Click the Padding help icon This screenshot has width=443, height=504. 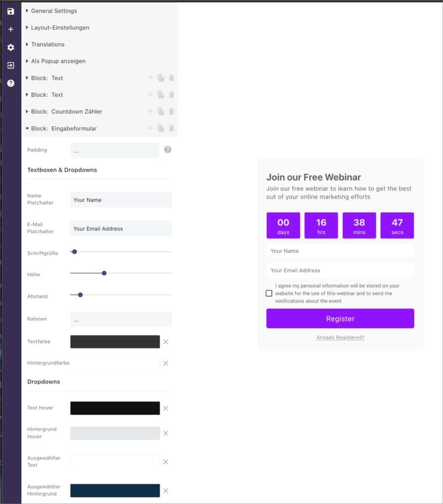click(x=167, y=150)
